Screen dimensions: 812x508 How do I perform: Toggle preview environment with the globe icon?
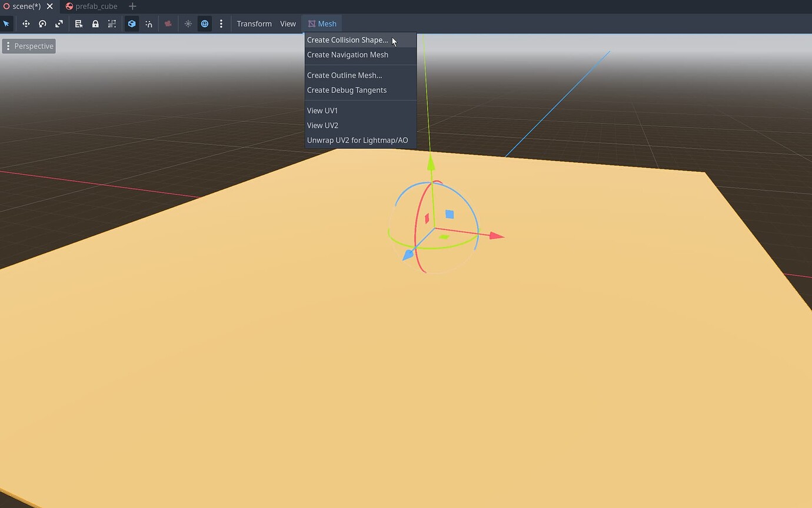[x=204, y=24]
